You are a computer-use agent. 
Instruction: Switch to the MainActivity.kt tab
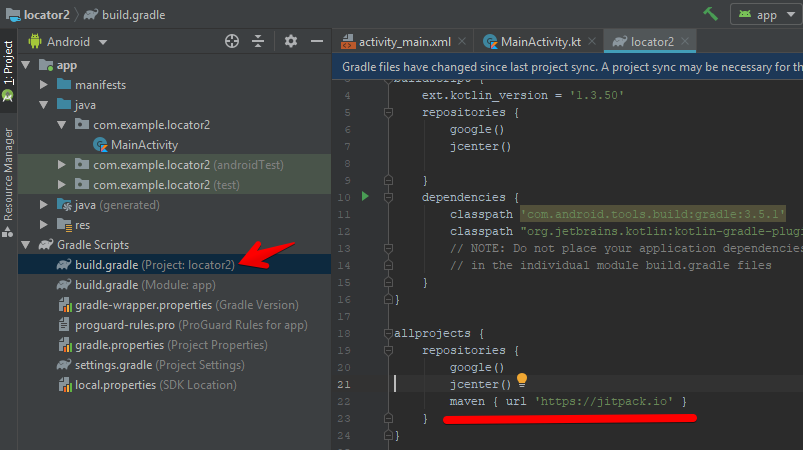pyautogui.click(x=538, y=42)
